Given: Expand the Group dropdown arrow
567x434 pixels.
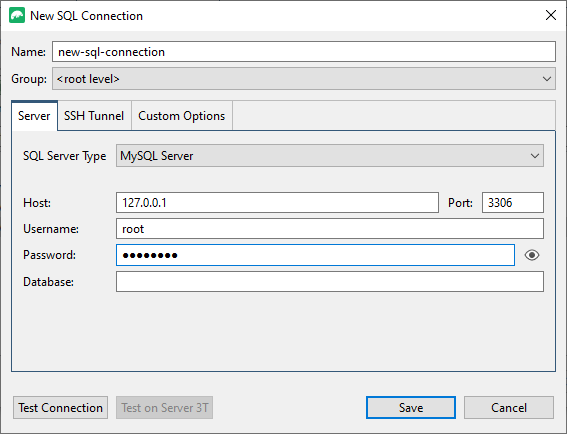Looking at the screenshot, I should click(547, 79).
